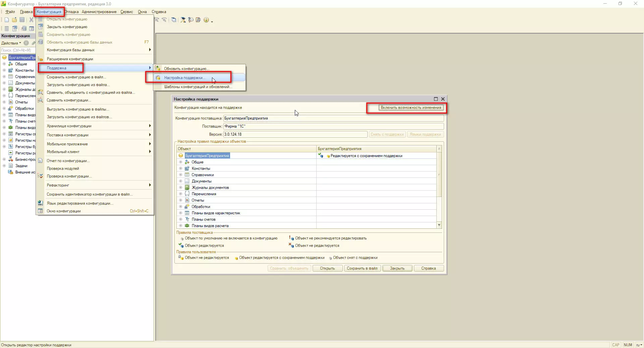Image resolution: width=644 pixels, height=348 pixels.
Task: Expand Константы in the left configuration tree
Action: click(4, 70)
